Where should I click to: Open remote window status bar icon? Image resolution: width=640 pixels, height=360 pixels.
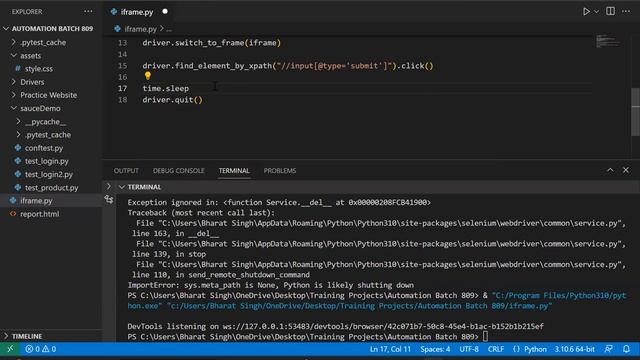click(10, 349)
